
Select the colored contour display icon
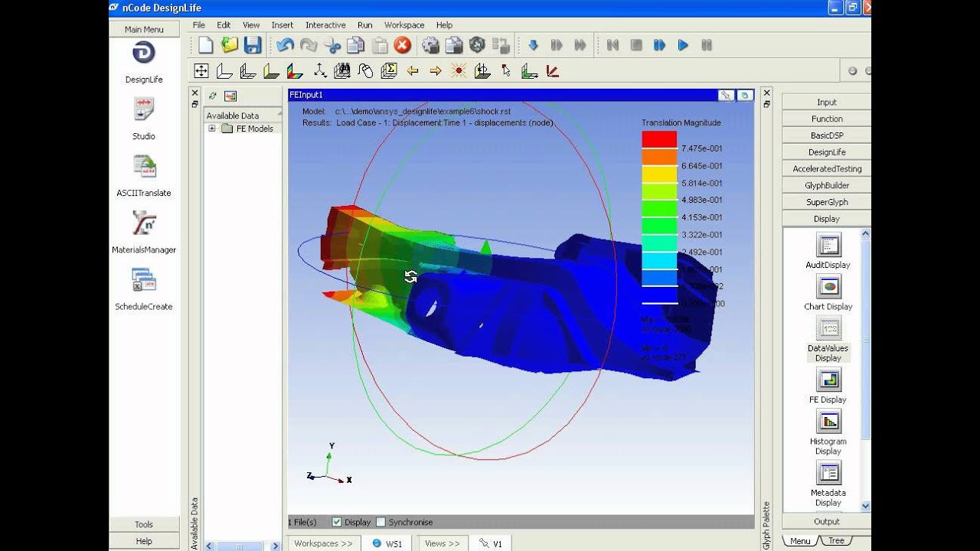(295, 71)
